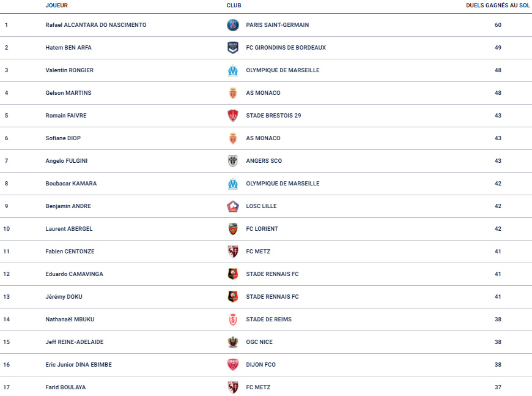Viewport: 532px width, 396px height.
Task: Click the Club column header
Action: pos(234,6)
